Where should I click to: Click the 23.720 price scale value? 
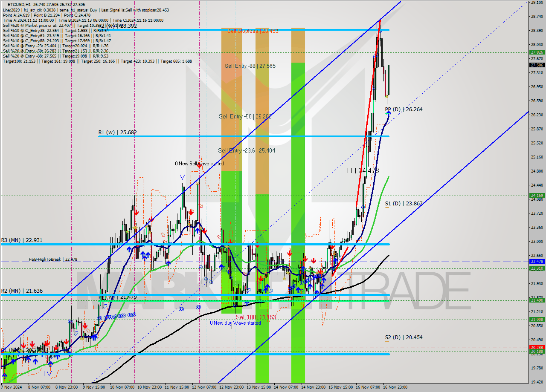[x=537, y=213]
